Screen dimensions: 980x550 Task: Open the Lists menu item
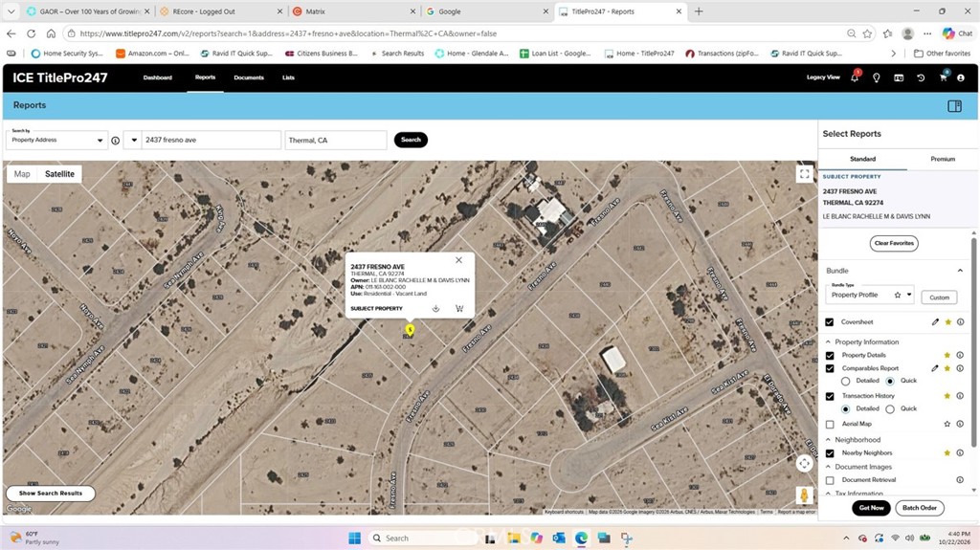click(288, 77)
